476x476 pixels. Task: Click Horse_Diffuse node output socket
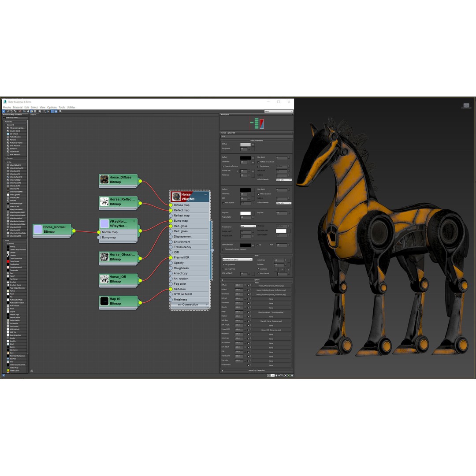tap(140, 181)
